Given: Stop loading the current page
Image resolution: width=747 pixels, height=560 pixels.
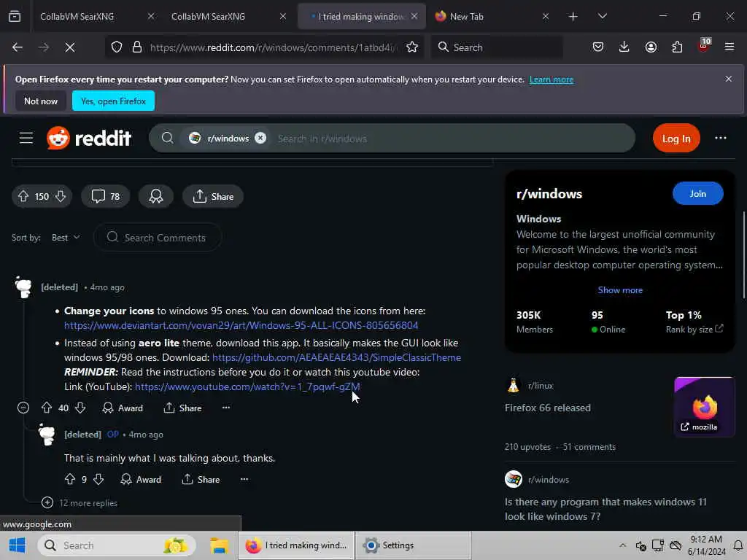Looking at the screenshot, I should [70, 47].
